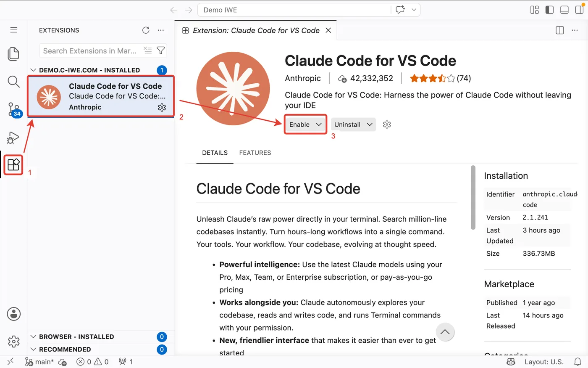Switch main* branch in status bar
The height and width of the screenshot is (368, 588).
39,362
